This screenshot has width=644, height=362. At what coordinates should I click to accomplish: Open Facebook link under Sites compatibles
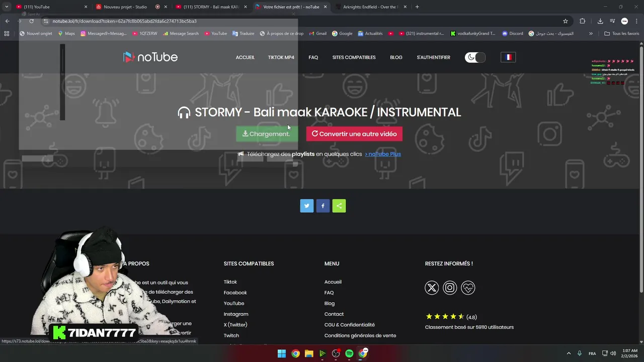pyautogui.click(x=235, y=293)
